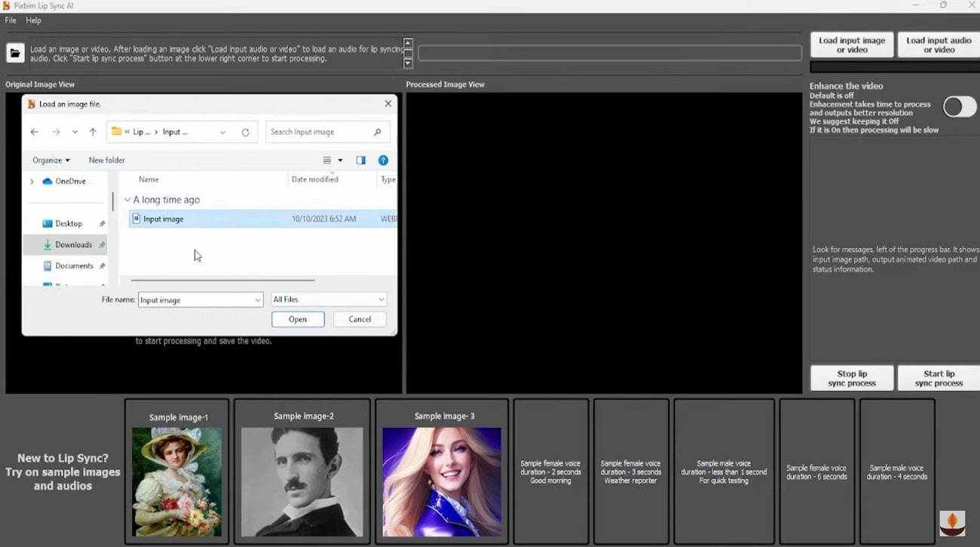
Task: Click the progress bar at top
Action: pyautogui.click(x=610, y=53)
